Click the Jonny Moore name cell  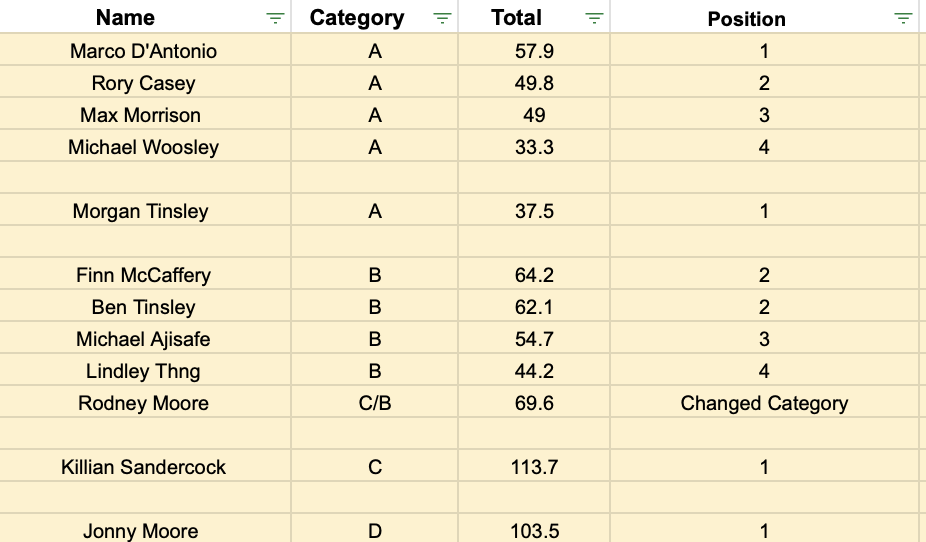coord(144,528)
